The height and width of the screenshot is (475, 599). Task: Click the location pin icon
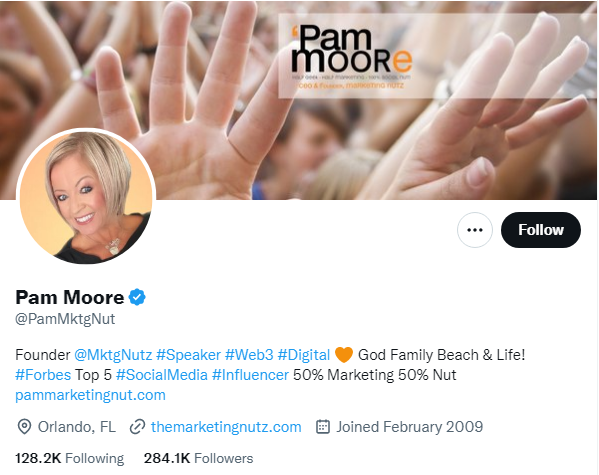(24, 427)
